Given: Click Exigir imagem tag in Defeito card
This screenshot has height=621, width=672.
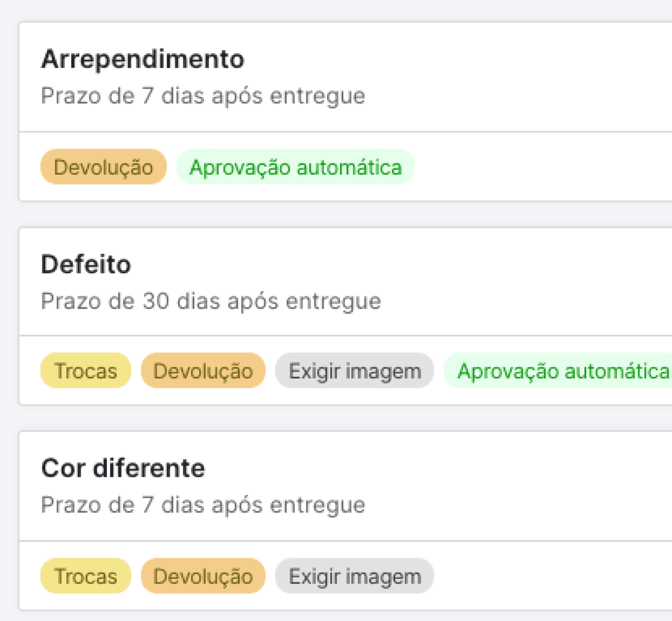Looking at the screenshot, I should 354,371.
